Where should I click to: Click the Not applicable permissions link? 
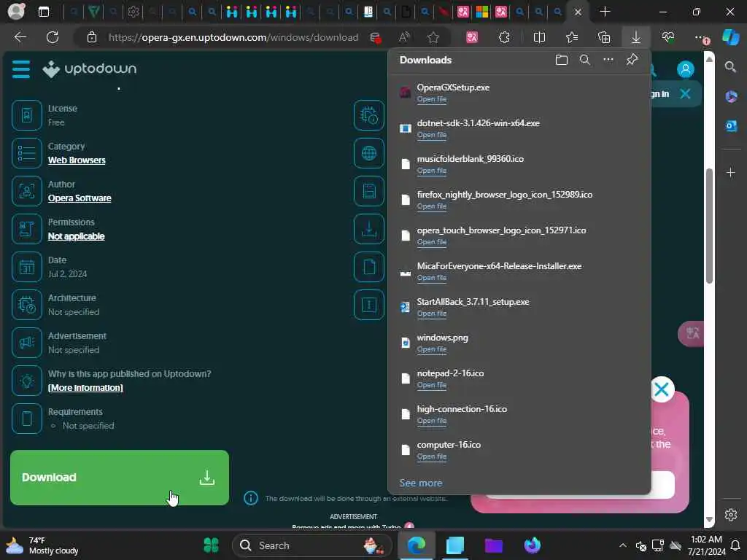[76, 236]
